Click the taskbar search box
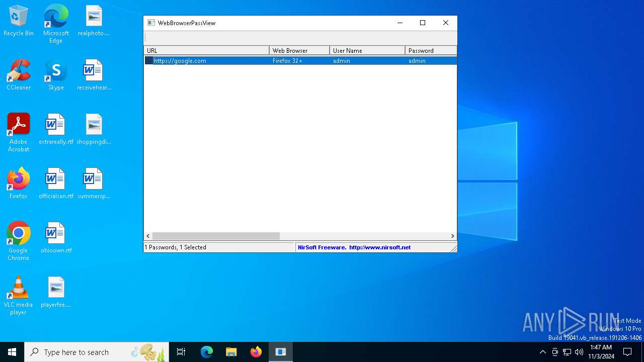Screen dimensions: 644x362 pyautogui.click(x=97, y=352)
